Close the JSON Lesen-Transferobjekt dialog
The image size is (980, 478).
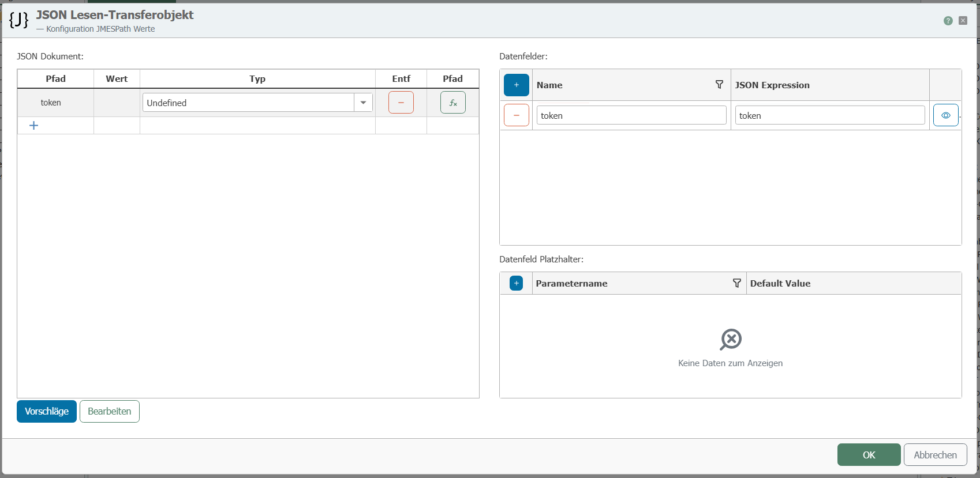[x=963, y=21]
